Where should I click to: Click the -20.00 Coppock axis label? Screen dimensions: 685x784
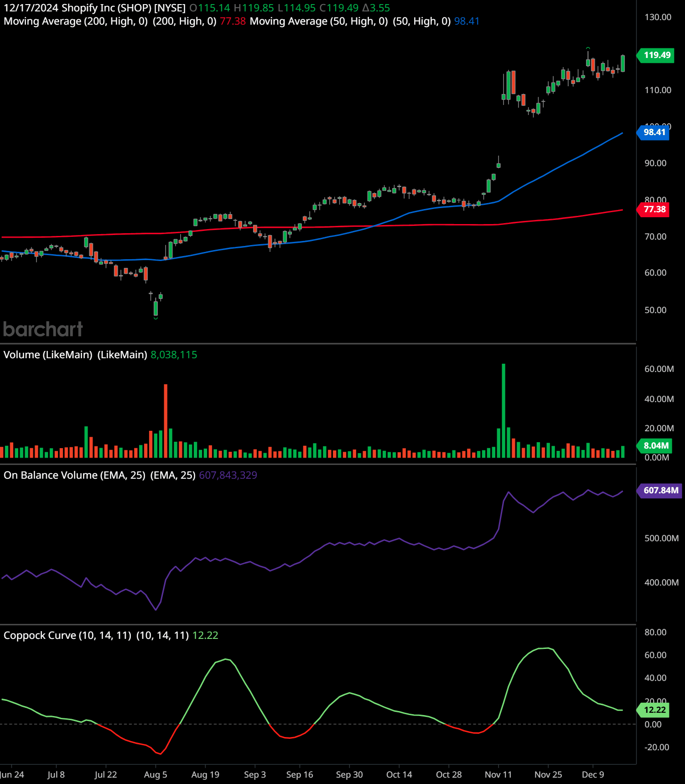[x=657, y=747]
